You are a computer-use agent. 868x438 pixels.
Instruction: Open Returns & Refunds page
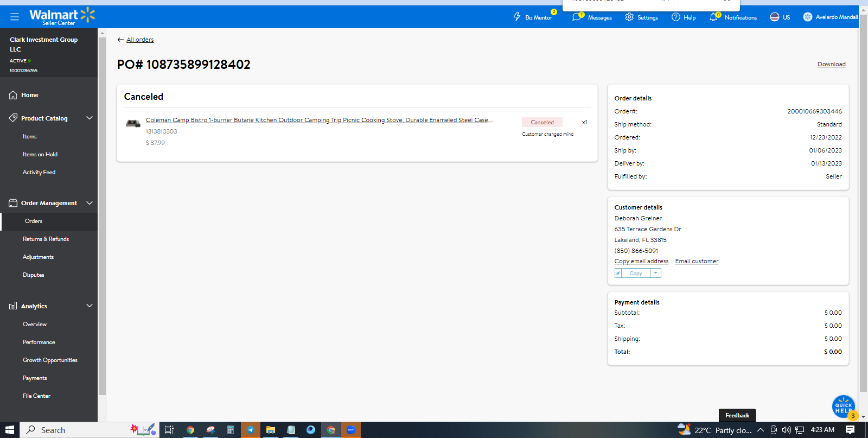46,239
